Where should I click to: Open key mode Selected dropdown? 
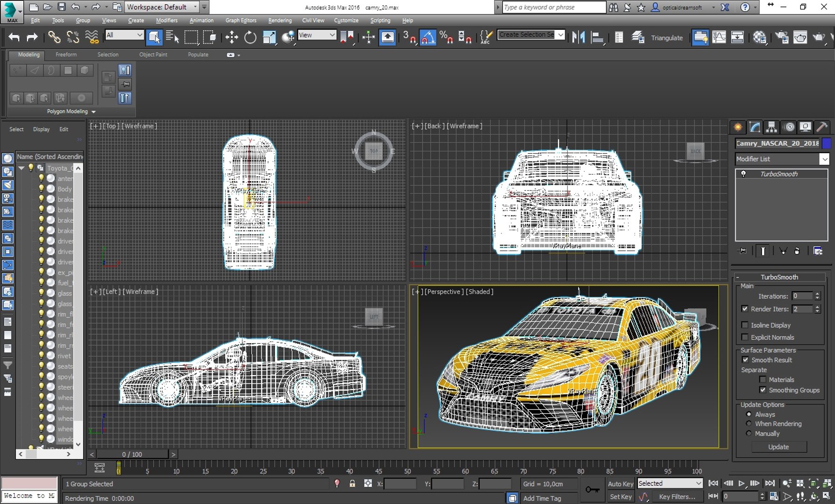(670, 483)
